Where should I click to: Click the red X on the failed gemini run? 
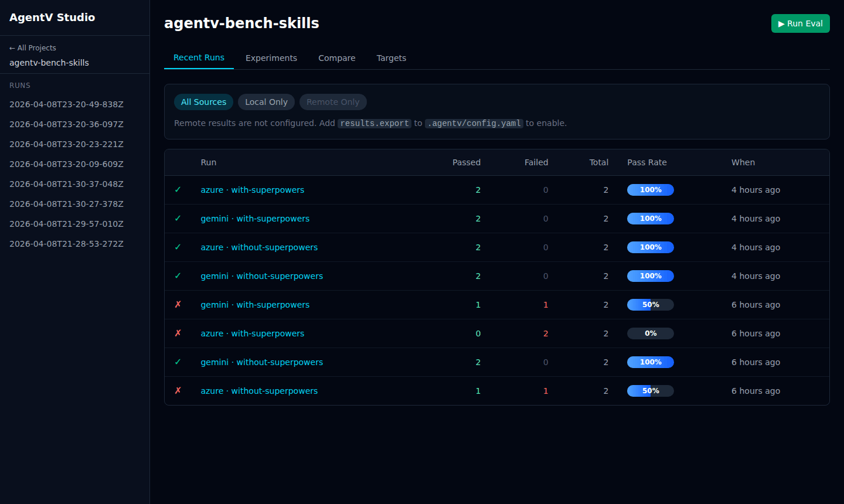tap(178, 305)
